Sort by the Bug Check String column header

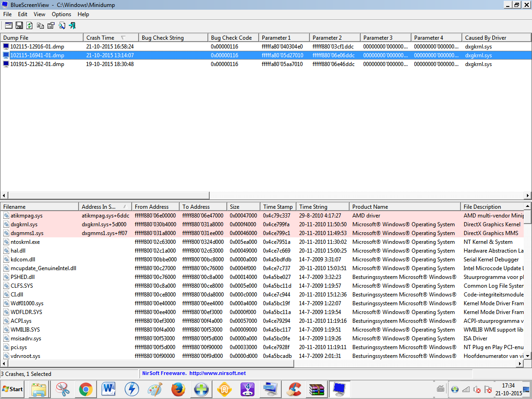[173, 38]
